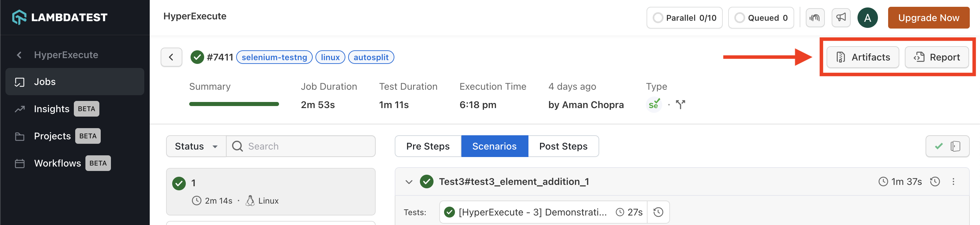Click the history icon beside 1m 37s
Viewport: 980px width, 225px height.
[935, 182]
